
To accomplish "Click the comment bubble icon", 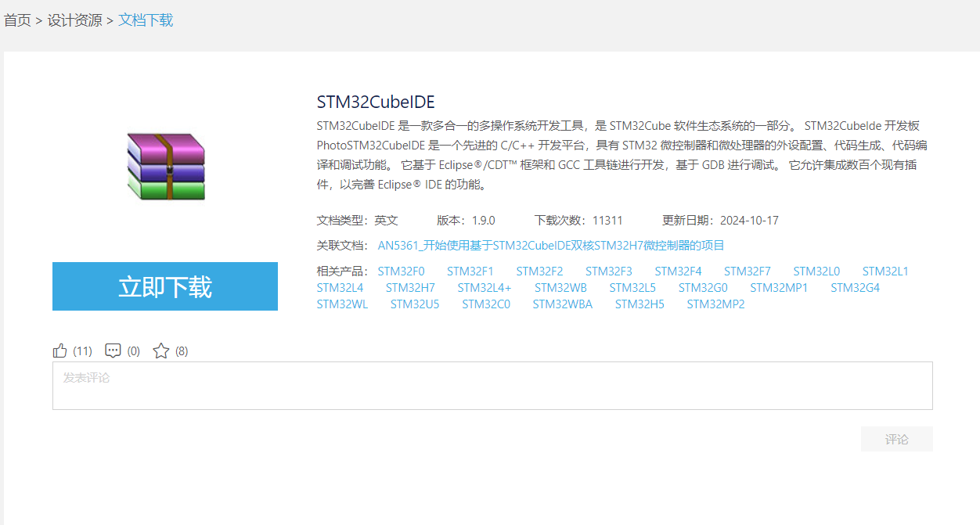I will [x=113, y=351].
